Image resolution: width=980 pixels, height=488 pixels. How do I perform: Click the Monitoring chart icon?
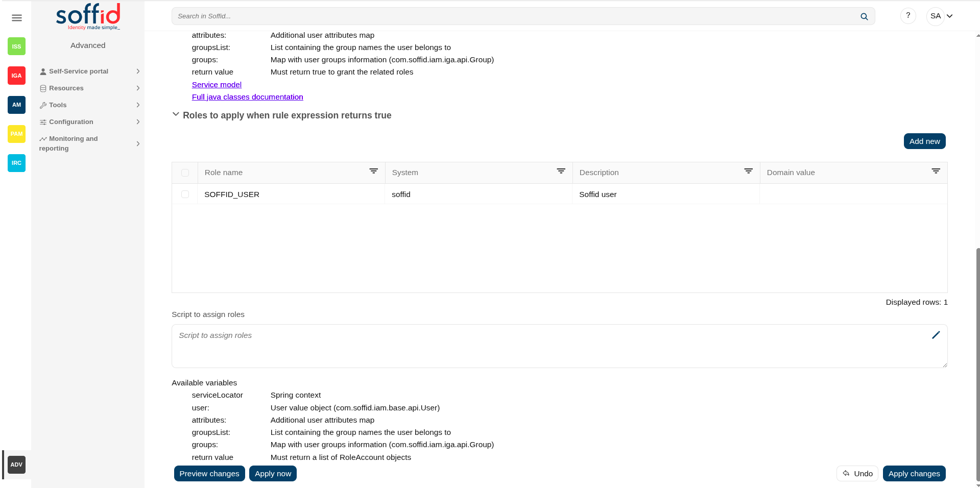43,139
